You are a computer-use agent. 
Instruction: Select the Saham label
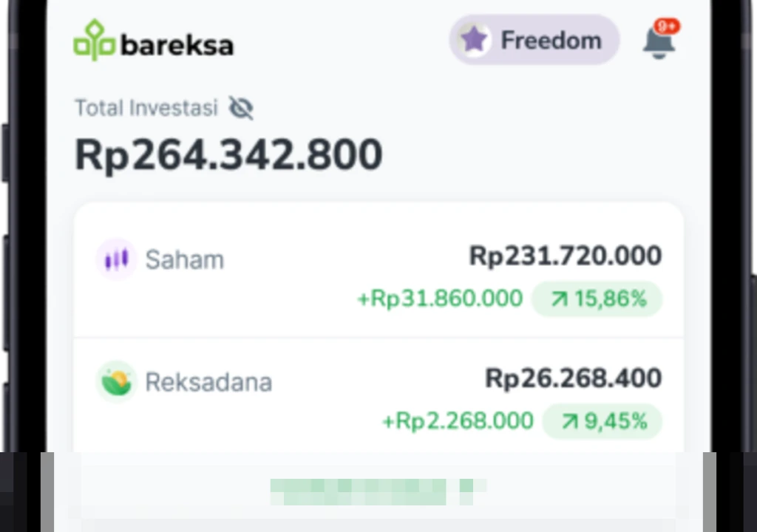184,260
